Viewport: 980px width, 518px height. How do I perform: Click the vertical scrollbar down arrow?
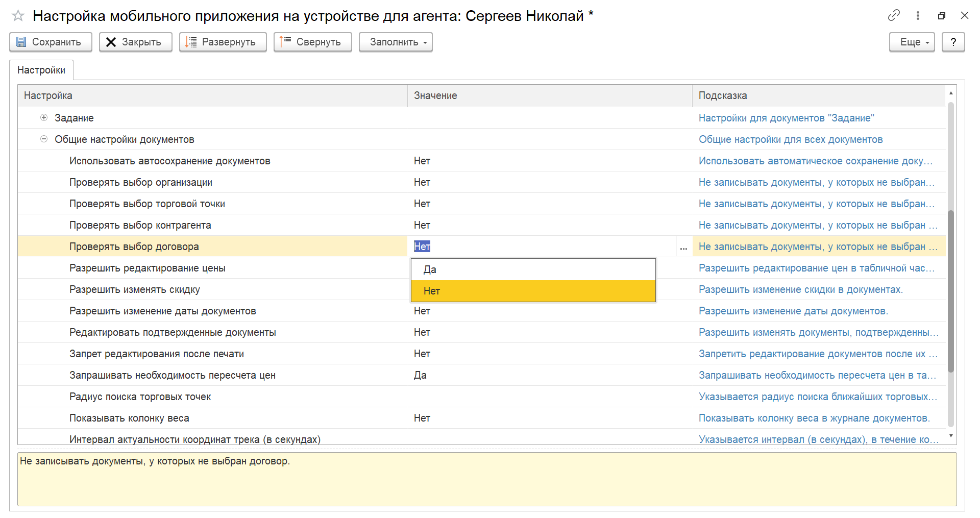point(950,436)
